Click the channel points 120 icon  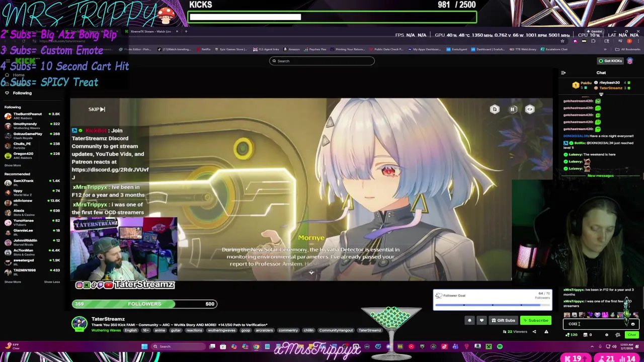(572, 335)
